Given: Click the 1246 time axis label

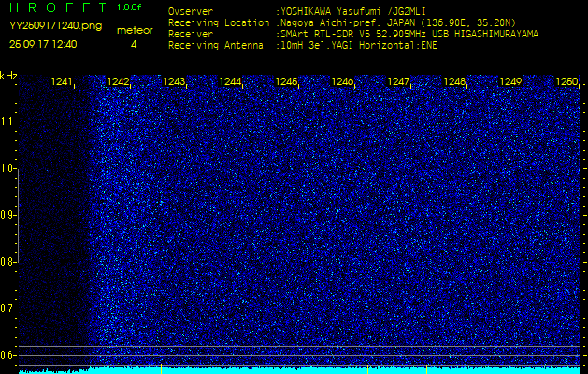Looking at the screenshot, I should (342, 81).
